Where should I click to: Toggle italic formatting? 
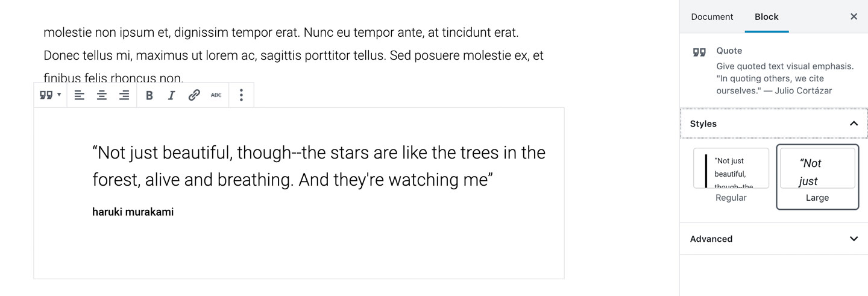[x=172, y=95]
